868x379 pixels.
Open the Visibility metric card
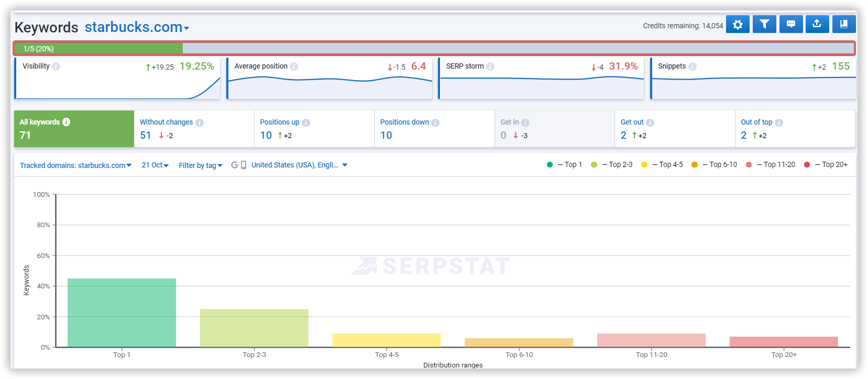point(117,79)
